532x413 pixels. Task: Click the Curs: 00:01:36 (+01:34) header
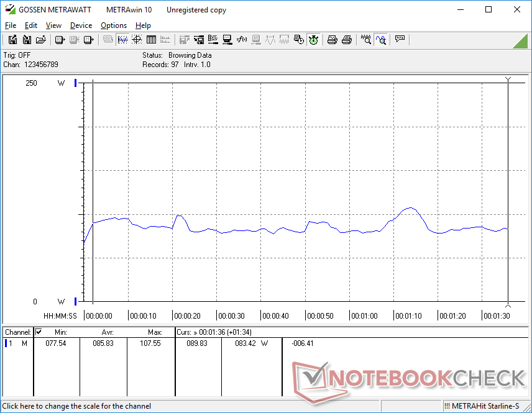click(x=214, y=332)
